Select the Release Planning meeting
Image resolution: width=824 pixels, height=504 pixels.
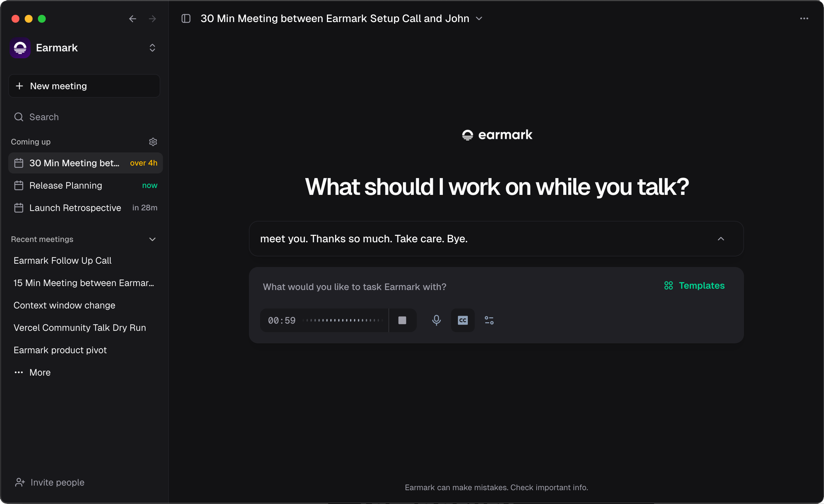66,185
